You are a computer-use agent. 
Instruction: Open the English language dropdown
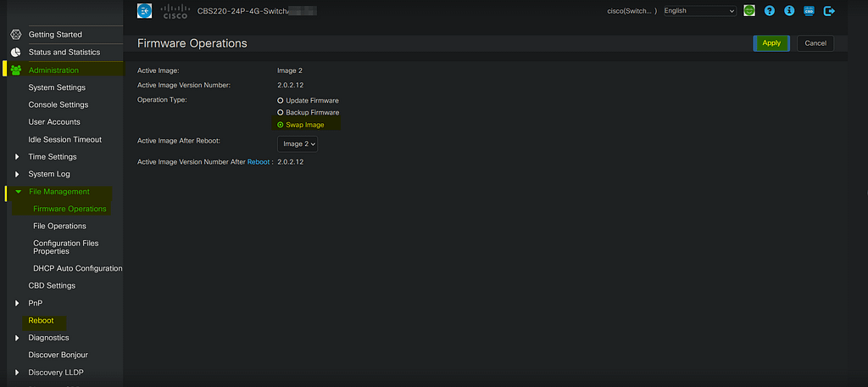tap(699, 11)
